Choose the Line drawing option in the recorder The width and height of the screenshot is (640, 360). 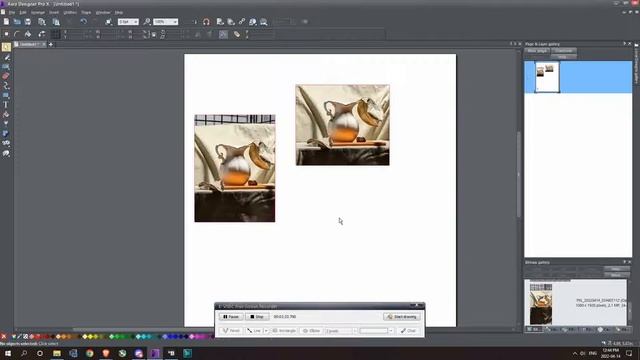click(253, 331)
